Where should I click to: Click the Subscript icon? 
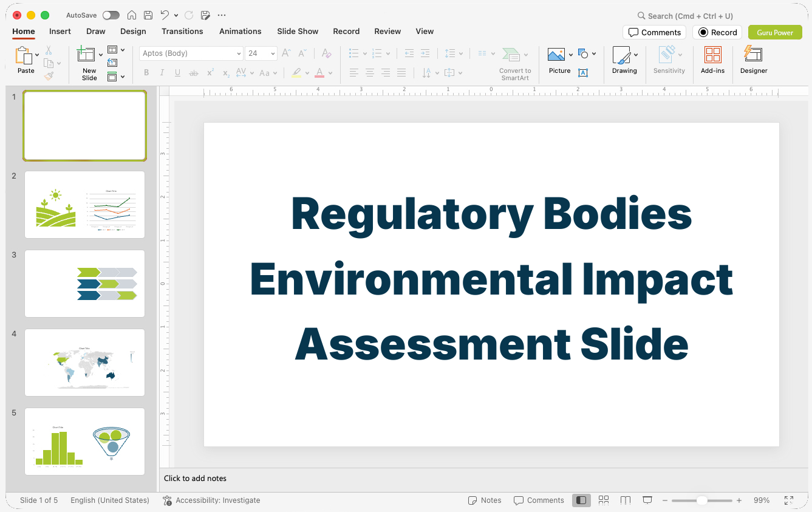(226, 73)
